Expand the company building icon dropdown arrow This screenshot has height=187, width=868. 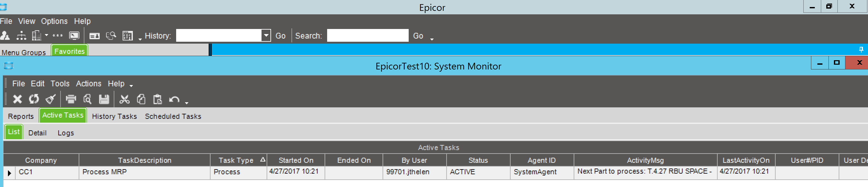pos(47,35)
